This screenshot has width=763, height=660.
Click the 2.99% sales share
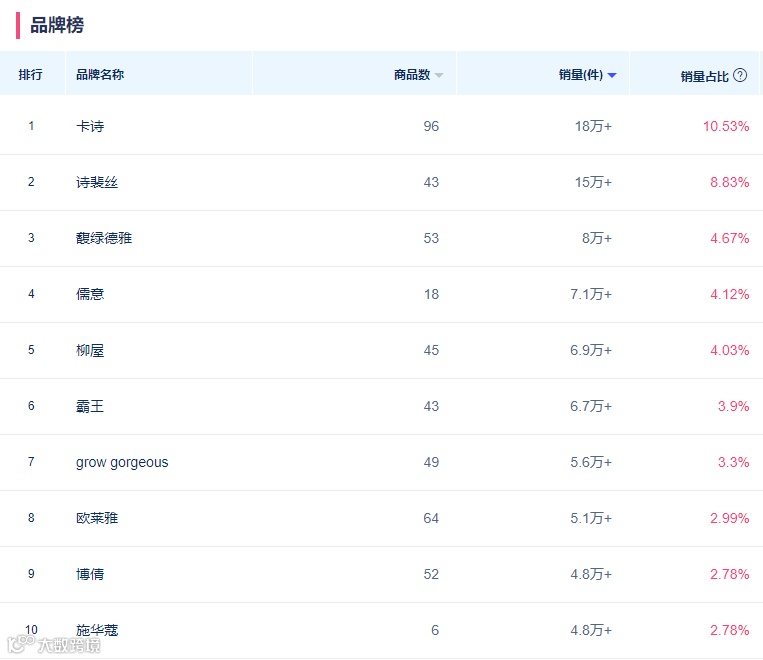coord(729,518)
